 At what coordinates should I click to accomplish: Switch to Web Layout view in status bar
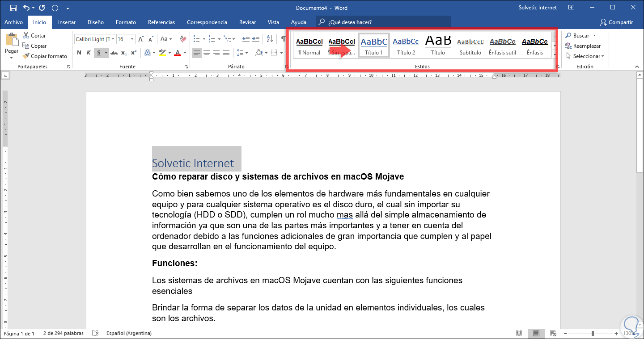[x=553, y=334]
